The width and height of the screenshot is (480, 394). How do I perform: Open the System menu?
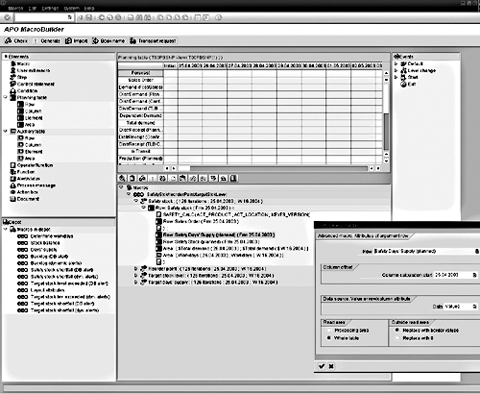(x=72, y=8)
